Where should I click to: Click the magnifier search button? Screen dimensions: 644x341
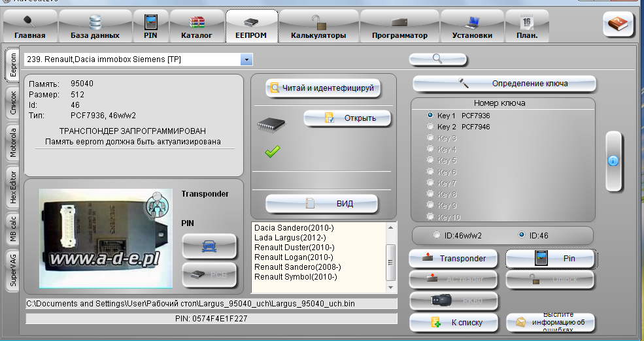click(x=438, y=59)
